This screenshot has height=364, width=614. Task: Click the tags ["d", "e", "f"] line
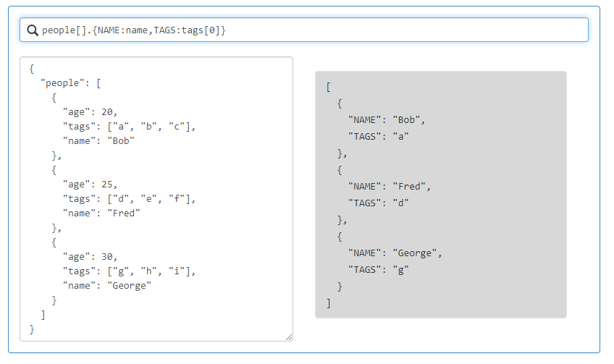pyautogui.click(x=129, y=199)
